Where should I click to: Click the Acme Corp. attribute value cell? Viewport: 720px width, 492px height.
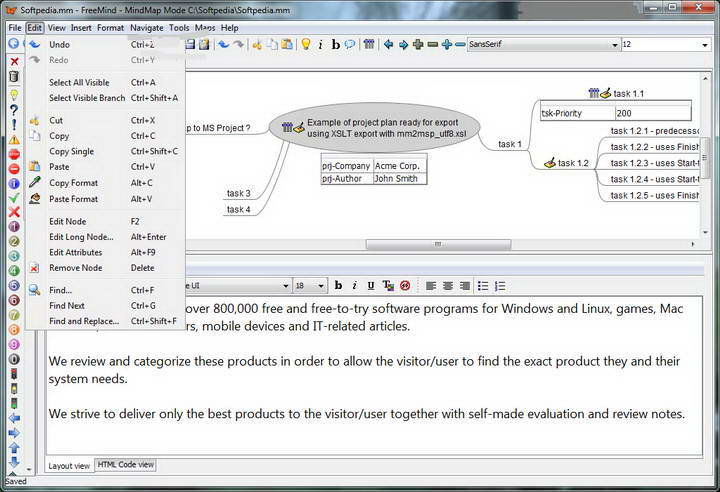pyautogui.click(x=398, y=165)
